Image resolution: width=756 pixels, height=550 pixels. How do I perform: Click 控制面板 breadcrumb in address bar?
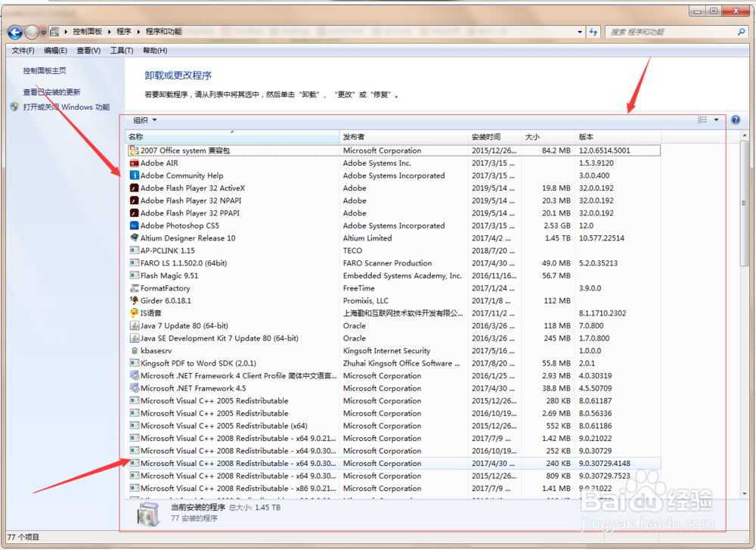point(87,31)
